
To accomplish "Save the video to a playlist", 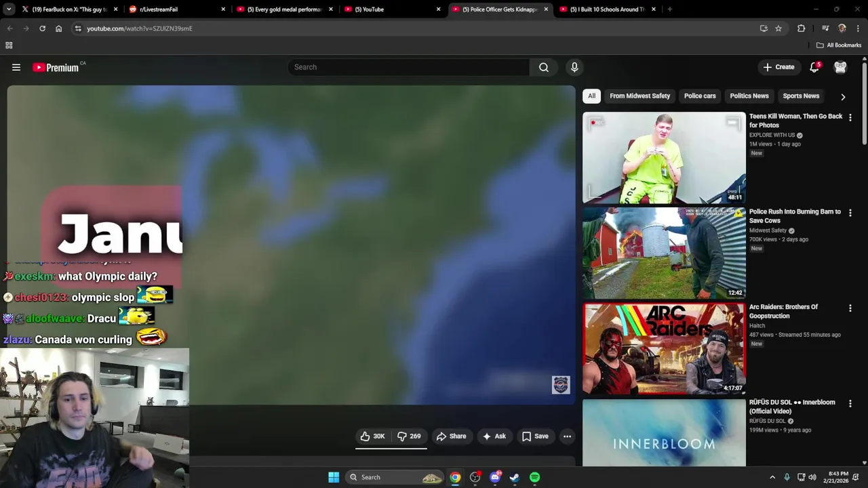I will coord(535,436).
